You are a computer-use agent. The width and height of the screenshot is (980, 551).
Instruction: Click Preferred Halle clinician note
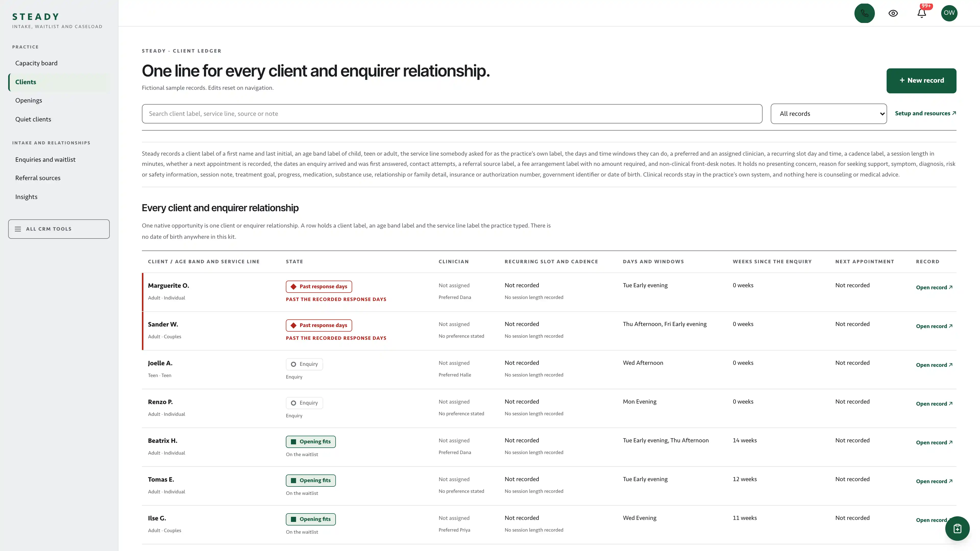(x=455, y=375)
